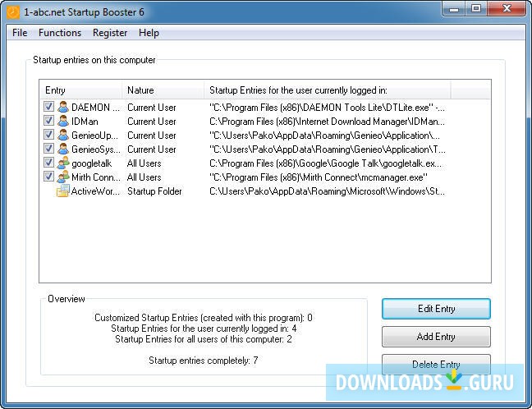
Task: Toggle the GenieoSys entry checkbox
Action: pyautogui.click(x=48, y=149)
